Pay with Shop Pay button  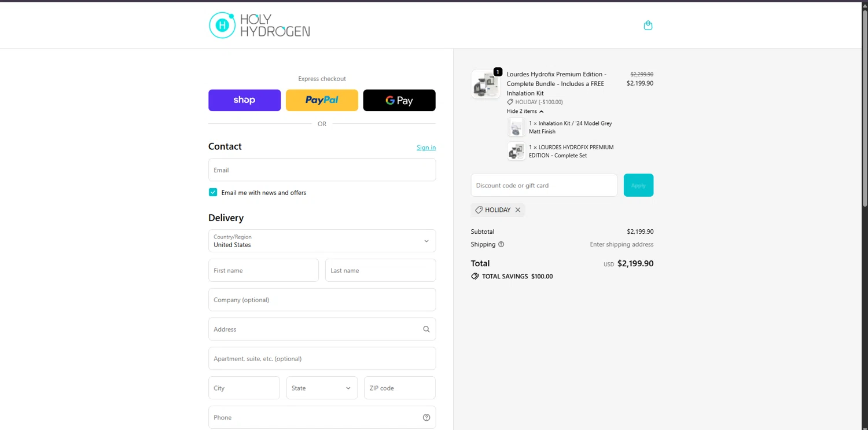coord(244,100)
